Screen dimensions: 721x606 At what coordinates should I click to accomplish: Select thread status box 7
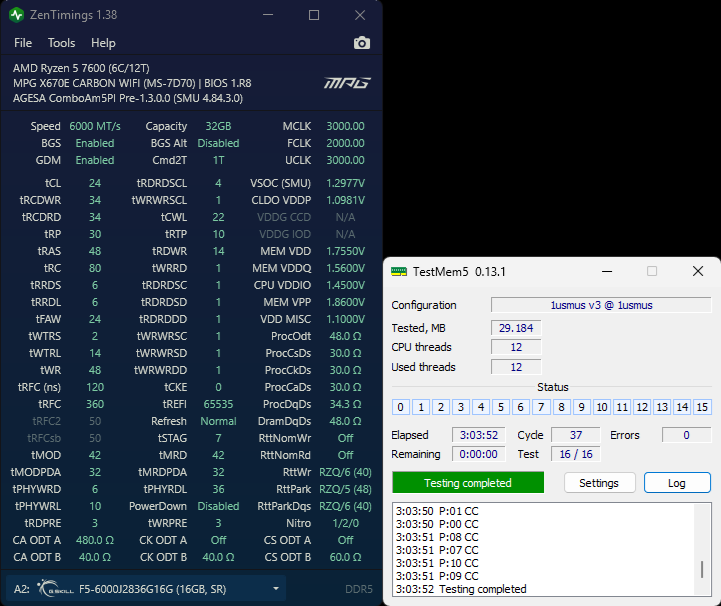coord(541,407)
